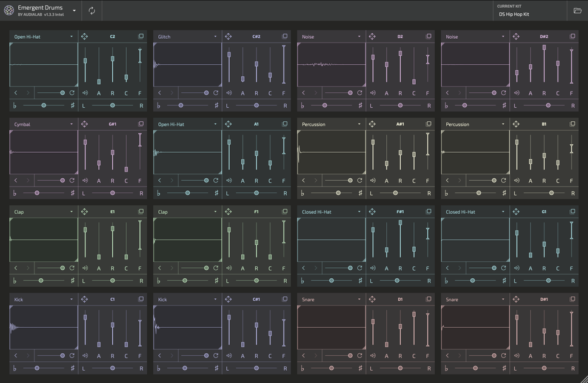
Task: Click the duplicate icon on the Glitch pad
Action: (285, 36)
